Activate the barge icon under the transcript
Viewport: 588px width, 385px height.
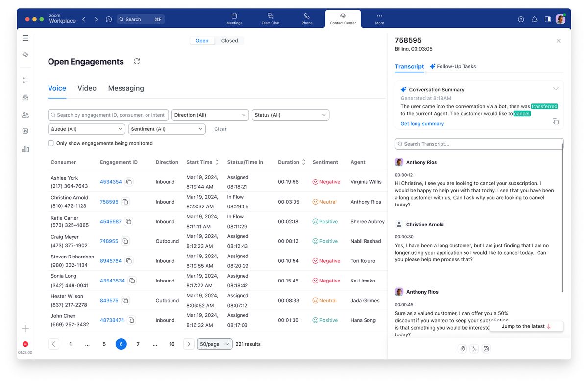pos(486,348)
